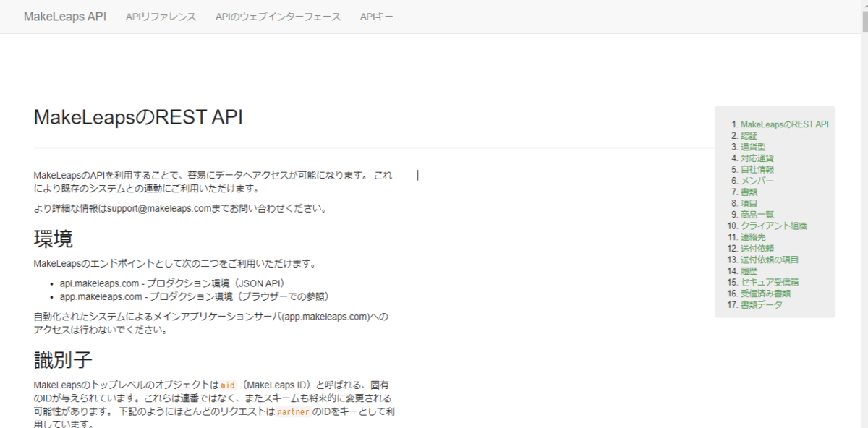
Task: Jump to the 連絡先 section
Action: tap(755, 236)
